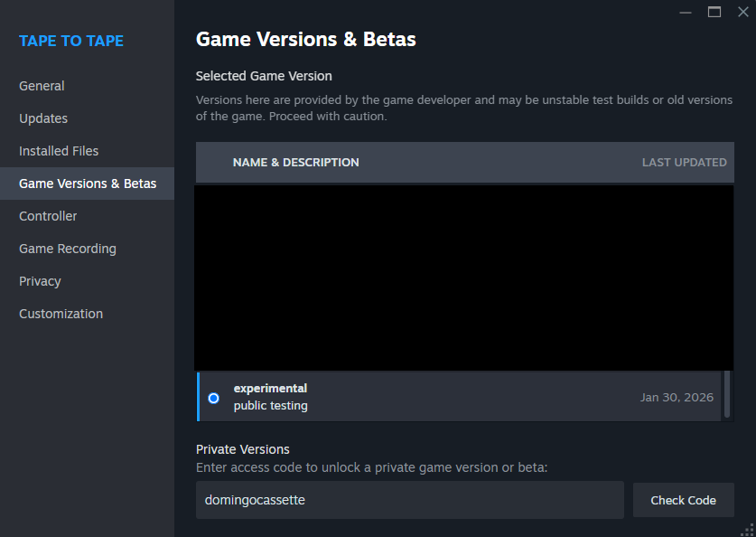Click the Check Code button

tap(683, 500)
